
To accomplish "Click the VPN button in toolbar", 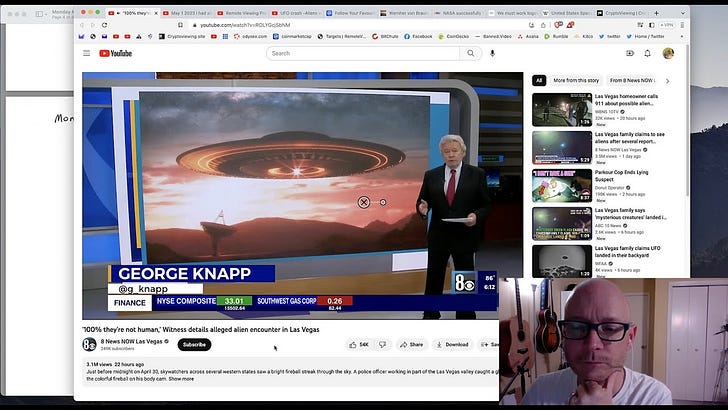I will [666, 25].
